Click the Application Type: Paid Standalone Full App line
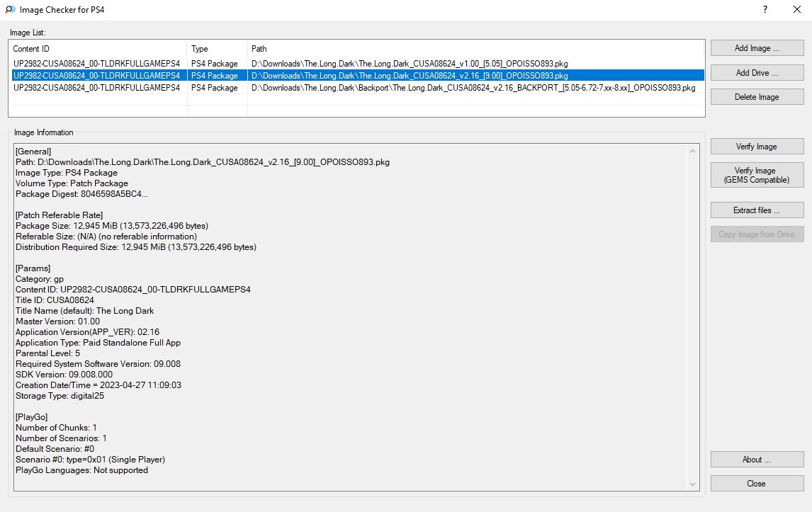Image resolution: width=812 pixels, height=512 pixels. [98, 343]
